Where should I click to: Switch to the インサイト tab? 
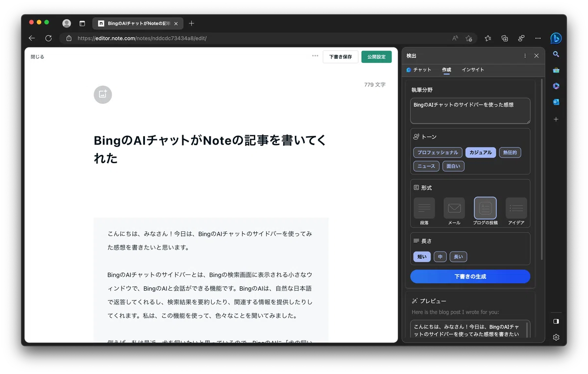(x=473, y=70)
